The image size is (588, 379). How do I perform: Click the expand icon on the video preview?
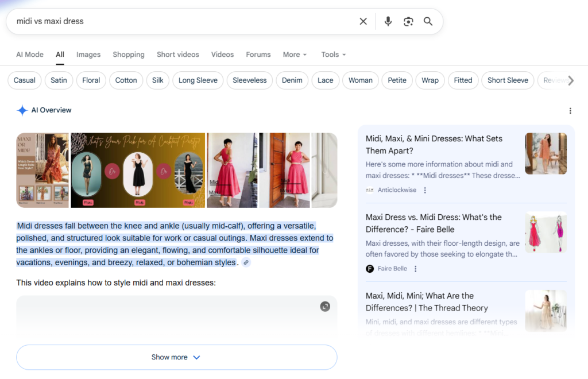pos(325,307)
